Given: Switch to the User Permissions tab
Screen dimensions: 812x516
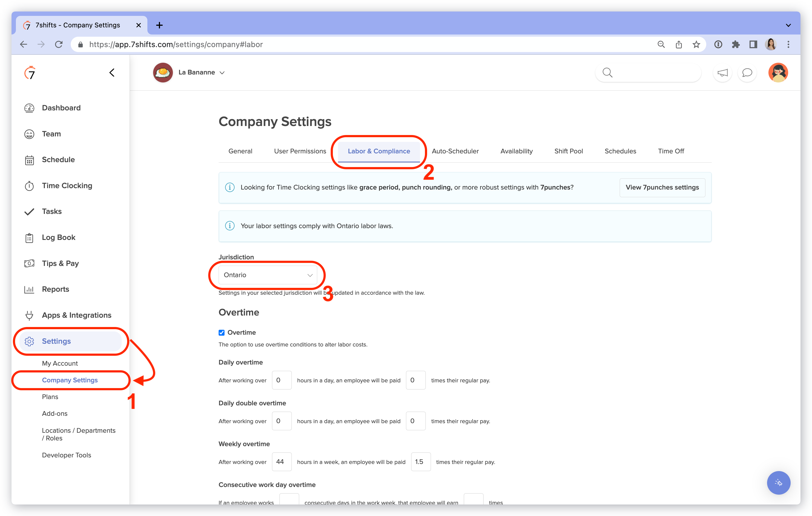Looking at the screenshot, I should pyautogui.click(x=300, y=151).
